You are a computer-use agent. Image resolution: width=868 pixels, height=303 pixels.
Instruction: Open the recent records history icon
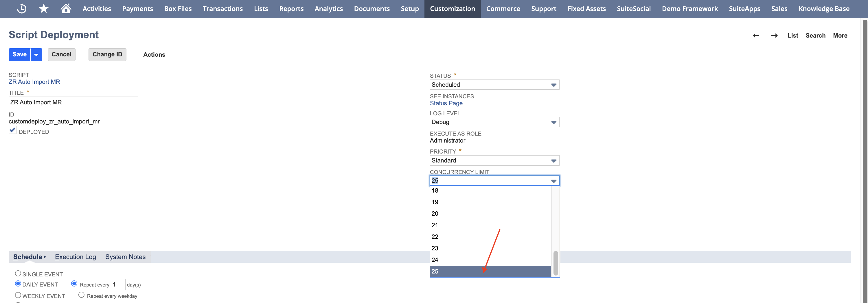[x=22, y=8]
